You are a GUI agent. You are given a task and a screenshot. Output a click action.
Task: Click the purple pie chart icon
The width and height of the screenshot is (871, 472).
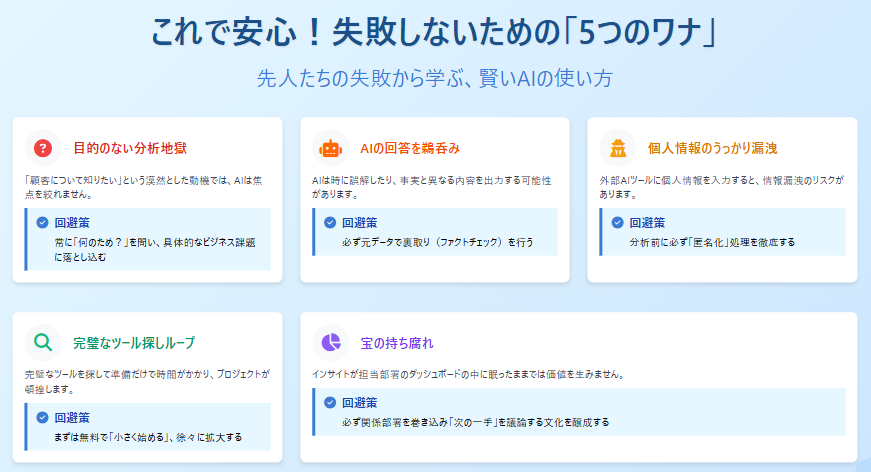pyautogui.click(x=330, y=342)
